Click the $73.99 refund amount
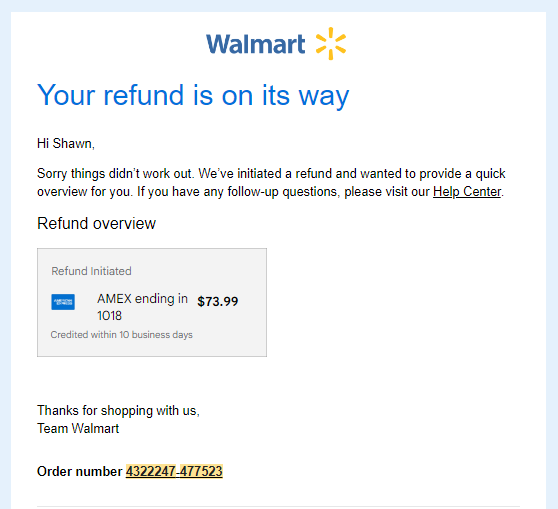558x509 pixels. point(217,302)
